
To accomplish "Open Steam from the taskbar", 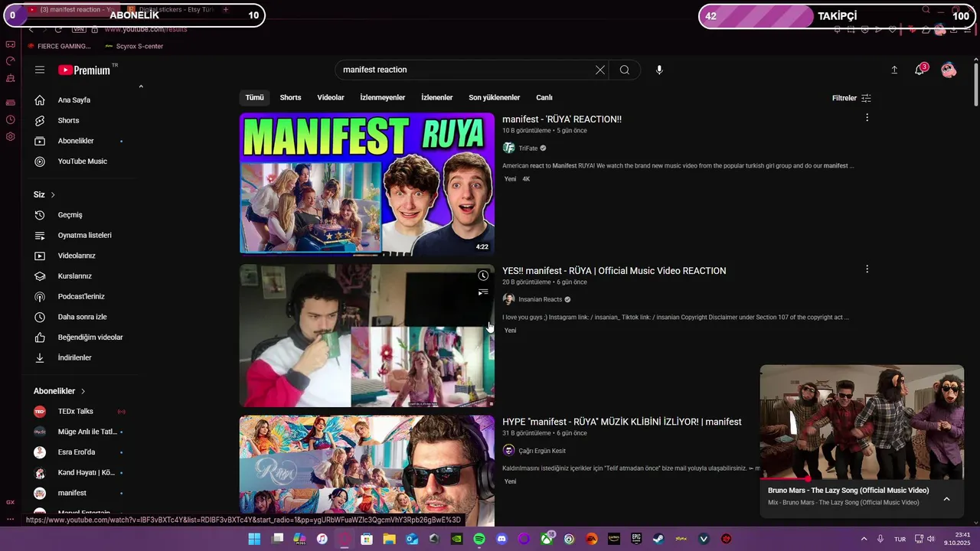I will [658, 539].
